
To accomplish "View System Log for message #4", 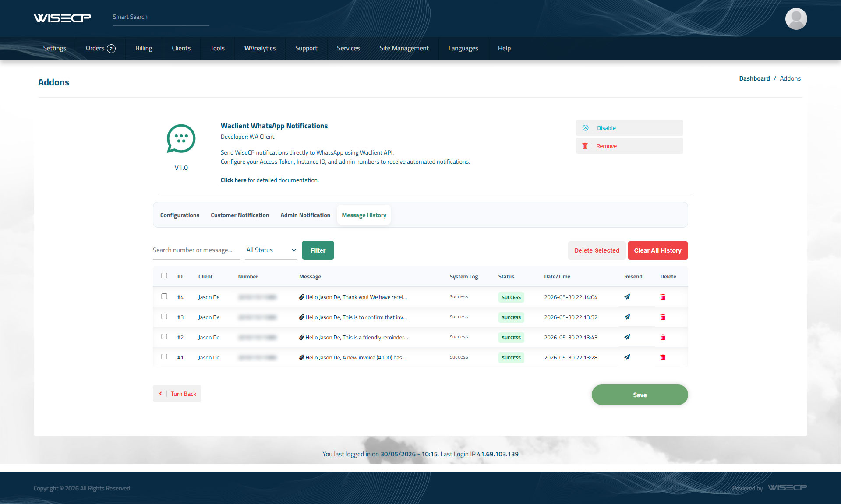I will point(459,297).
